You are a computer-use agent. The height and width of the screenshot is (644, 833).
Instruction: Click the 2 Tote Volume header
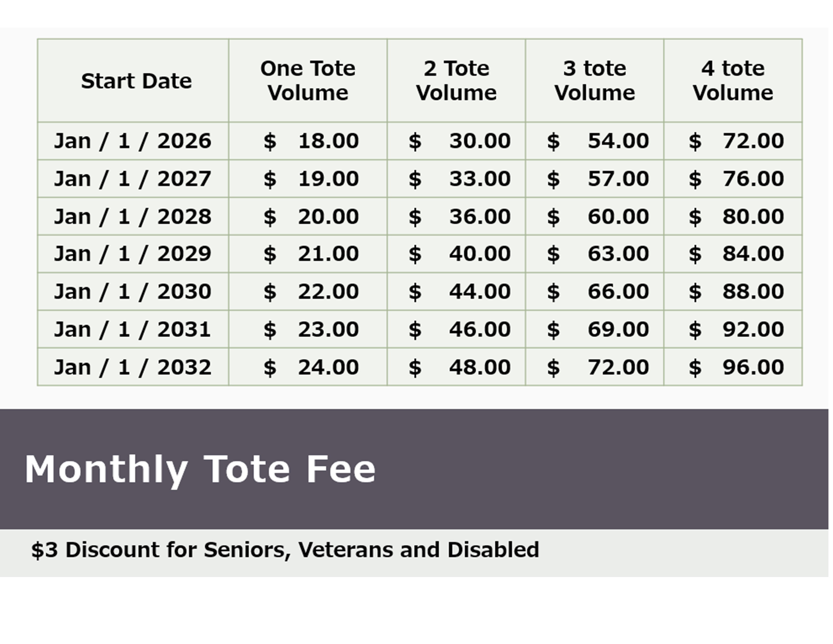[x=456, y=81]
